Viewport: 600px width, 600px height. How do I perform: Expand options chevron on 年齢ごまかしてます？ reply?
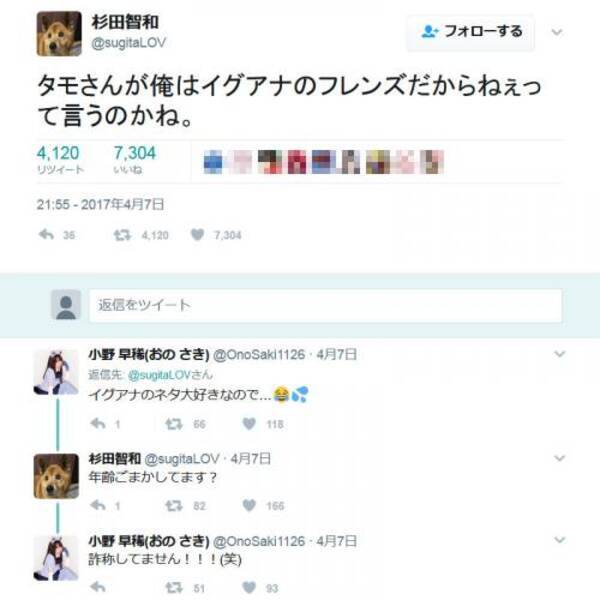tap(560, 458)
